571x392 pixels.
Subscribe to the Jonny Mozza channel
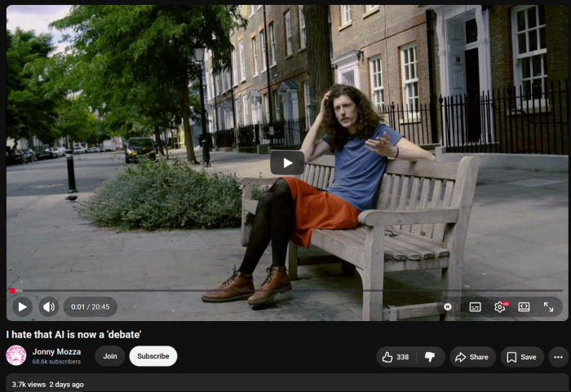coord(153,356)
